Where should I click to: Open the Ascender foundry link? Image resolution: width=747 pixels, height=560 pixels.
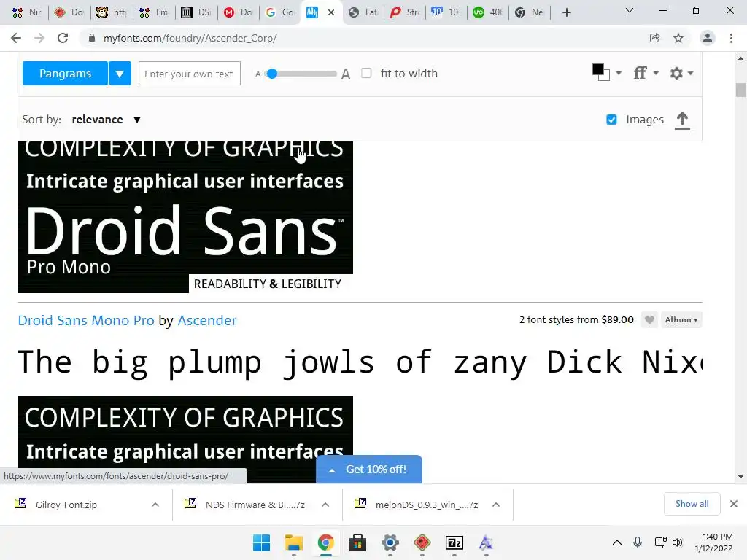point(206,321)
